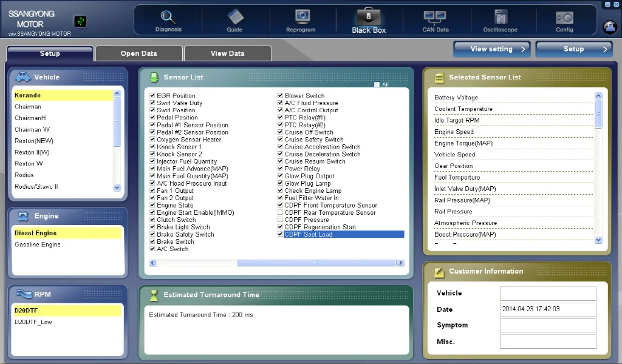Click the RPM panel header icon
The image size is (622, 364).
tap(24, 294)
